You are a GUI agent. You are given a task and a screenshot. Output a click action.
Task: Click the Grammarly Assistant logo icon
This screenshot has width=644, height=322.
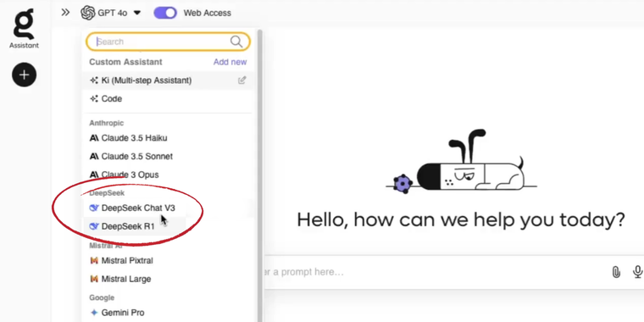coord(24,25)
